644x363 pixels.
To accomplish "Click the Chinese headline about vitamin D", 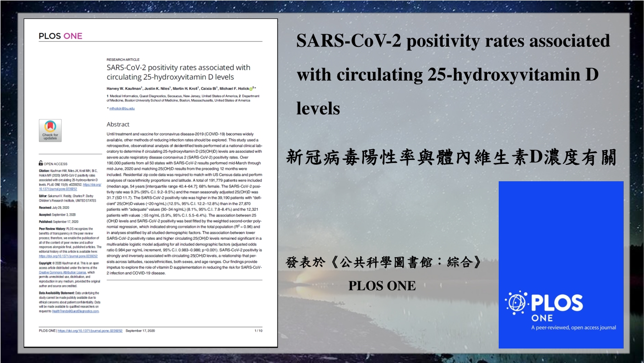I will pos(451,158).
